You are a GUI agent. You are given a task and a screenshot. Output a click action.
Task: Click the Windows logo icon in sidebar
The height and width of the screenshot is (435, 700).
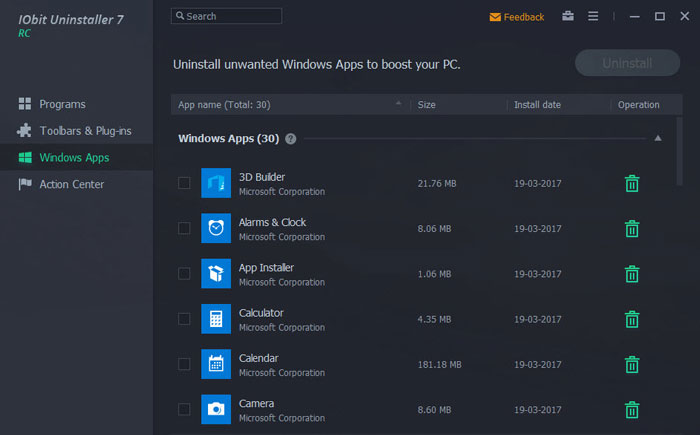coord(25,157)
